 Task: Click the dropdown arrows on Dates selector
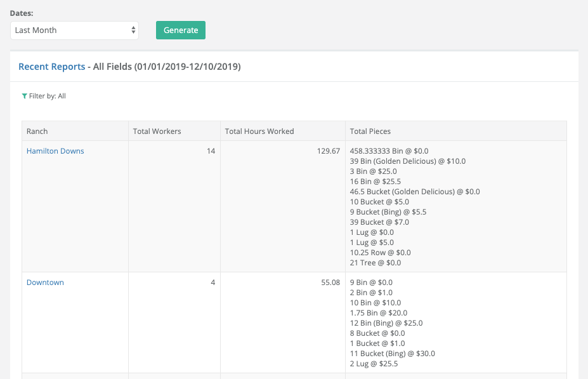point(133,30)
